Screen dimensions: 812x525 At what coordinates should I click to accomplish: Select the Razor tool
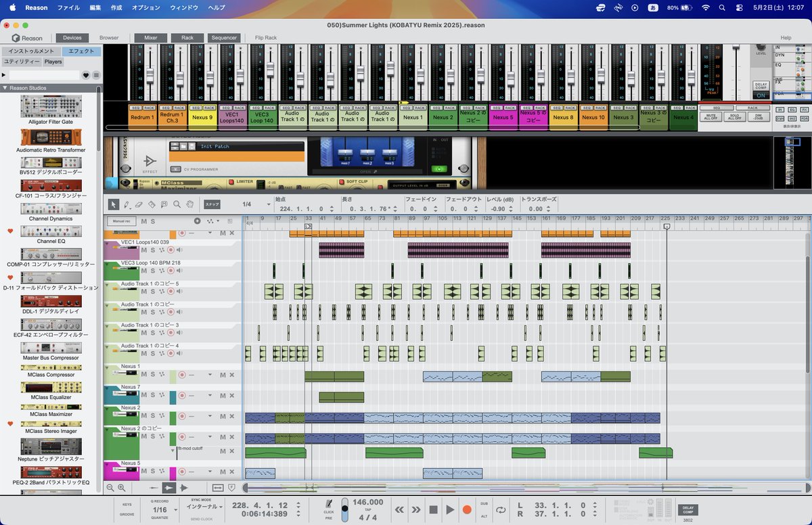coord(152,204)
